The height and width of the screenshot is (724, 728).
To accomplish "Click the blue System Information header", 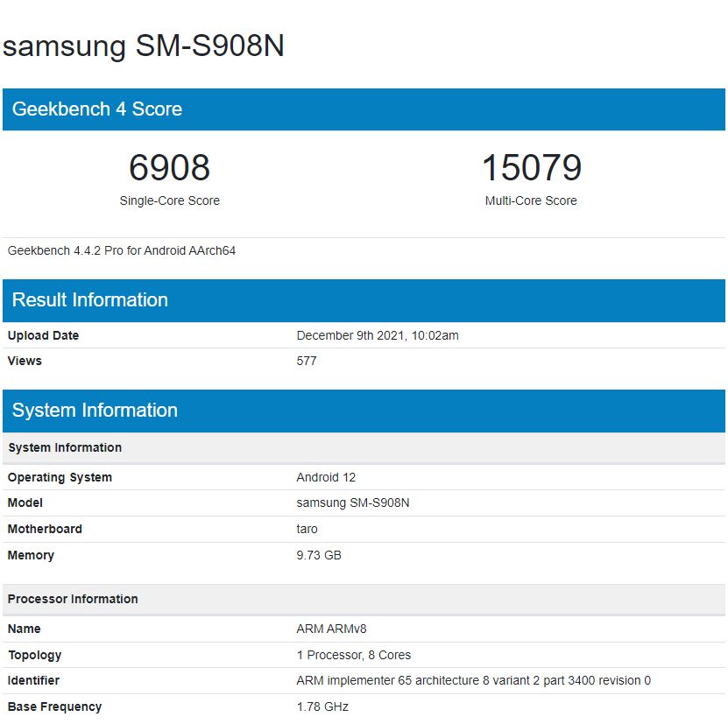I will [x=95, y=411].
